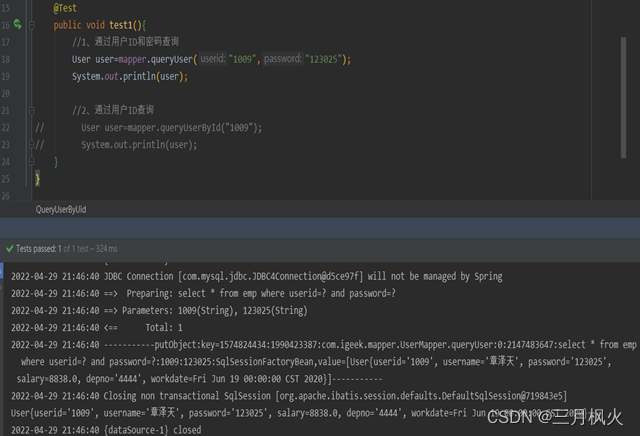Click the putObject cache key log line
The width and height of the screenshot is (640, 436).
click(324, 345)
